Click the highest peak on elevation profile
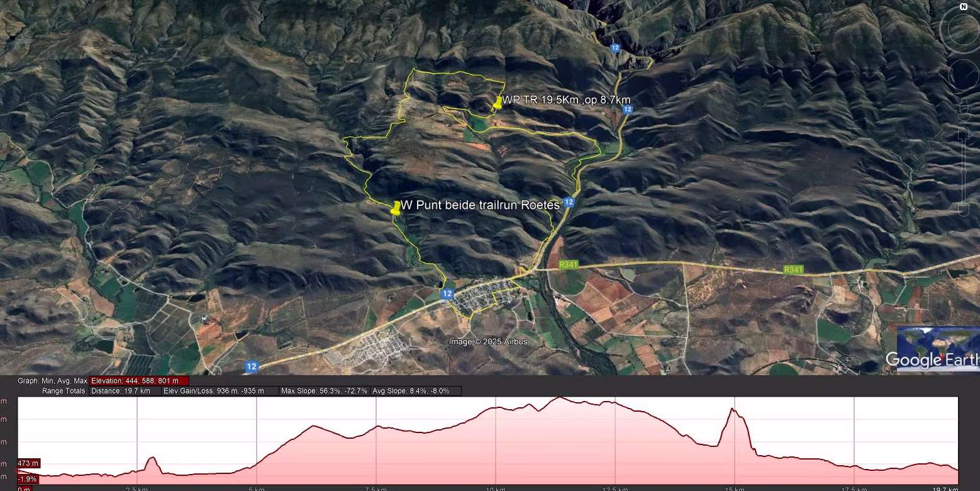The width and height of the screenshot is (980, 491). click(559, 398)
